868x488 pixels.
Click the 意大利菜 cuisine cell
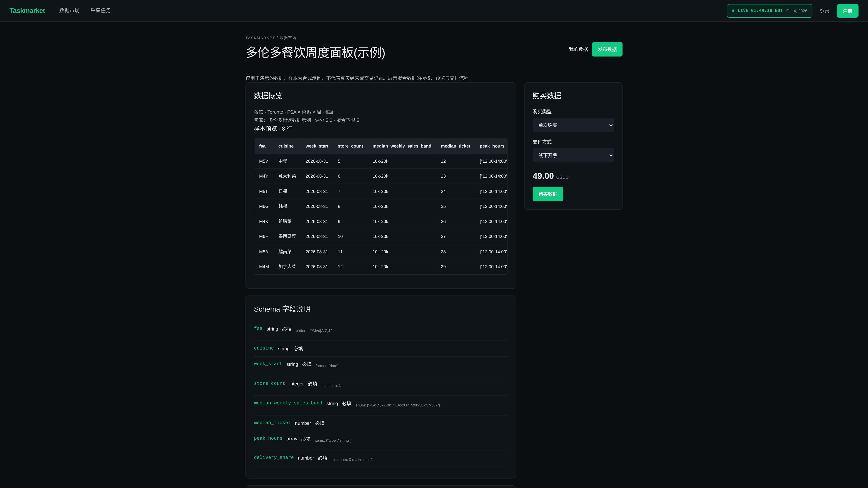click(x=287, y=176)
